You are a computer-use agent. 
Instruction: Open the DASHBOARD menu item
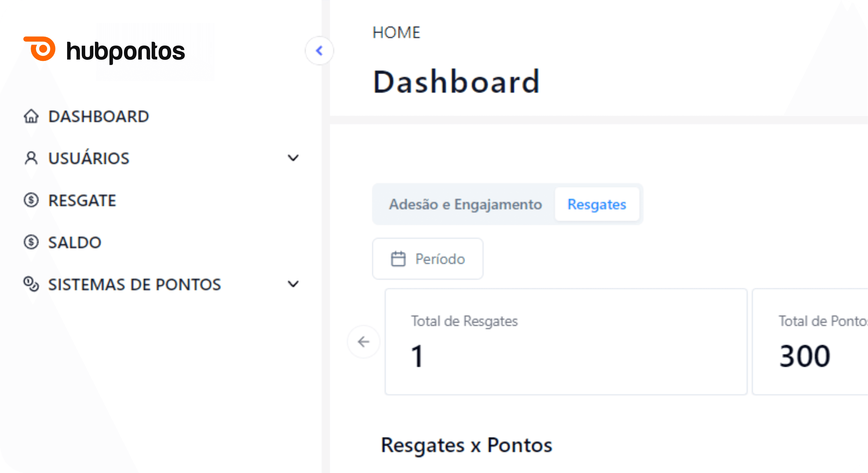pos(99,116)
